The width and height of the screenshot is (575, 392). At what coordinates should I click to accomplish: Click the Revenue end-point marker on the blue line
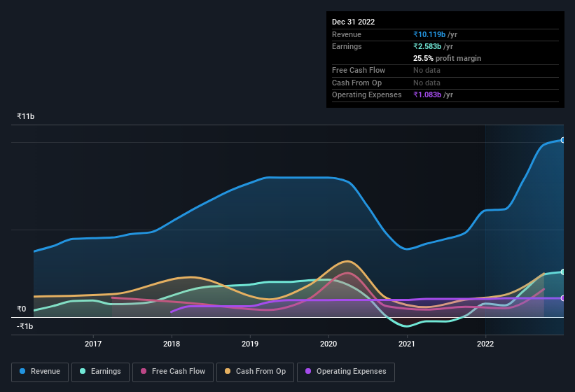(x=562, y=140)
